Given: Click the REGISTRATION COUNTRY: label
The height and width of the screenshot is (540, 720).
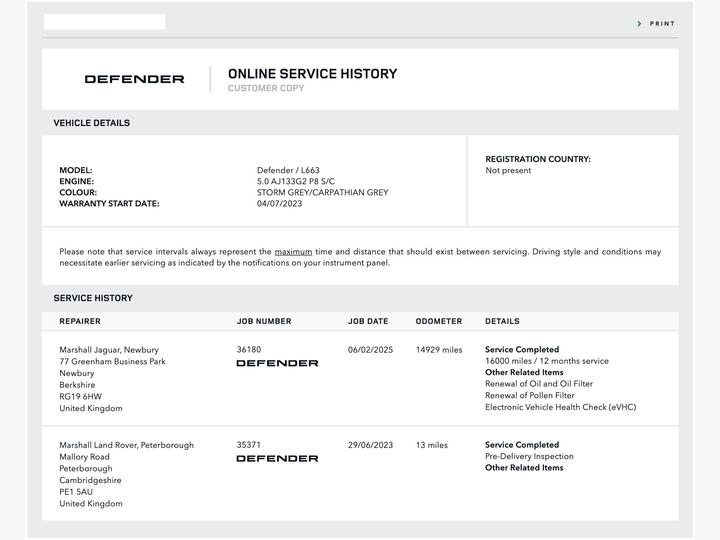Looking at the screenshot, I should click(538, 159).
